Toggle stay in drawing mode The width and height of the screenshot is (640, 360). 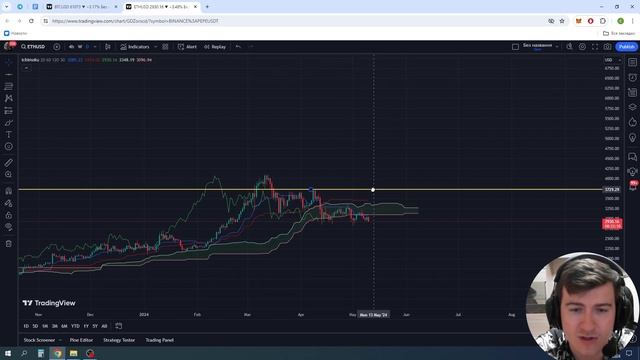(x=9, y=203)
